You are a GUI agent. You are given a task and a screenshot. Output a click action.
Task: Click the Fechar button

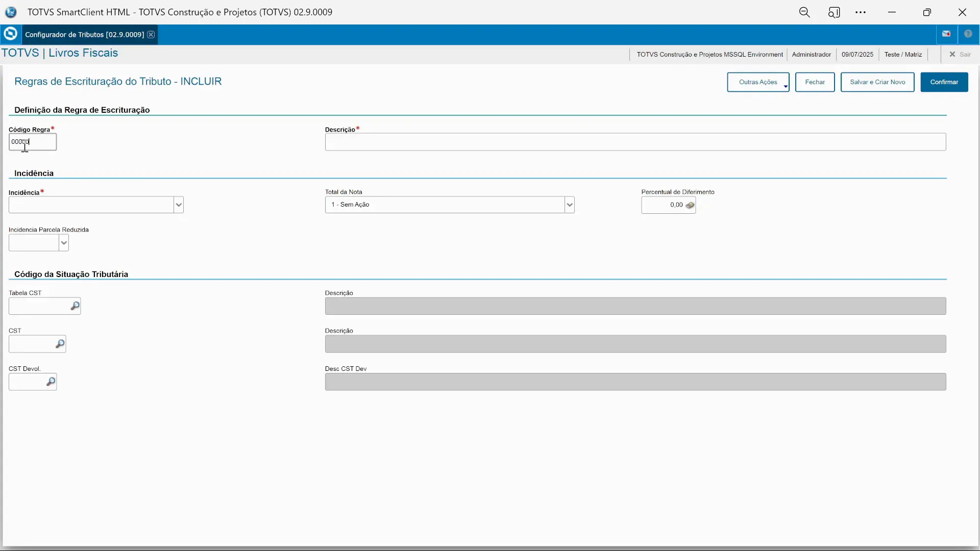[x=815, y=82]
